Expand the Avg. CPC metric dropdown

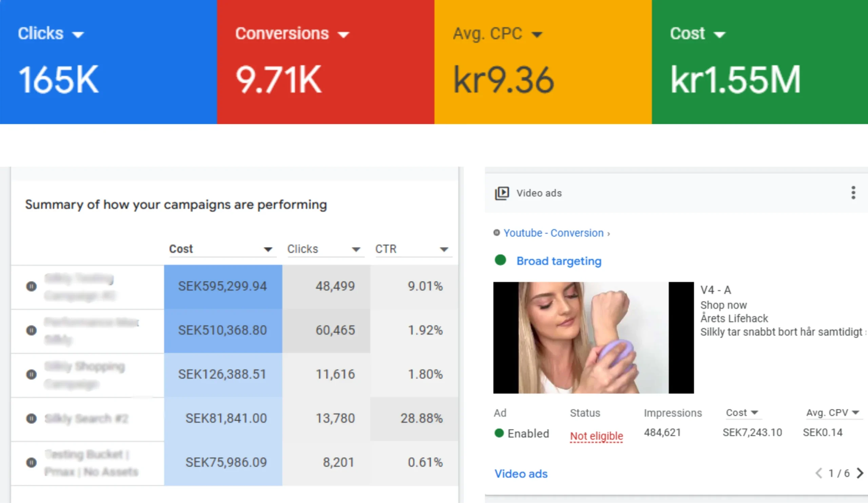537,35
